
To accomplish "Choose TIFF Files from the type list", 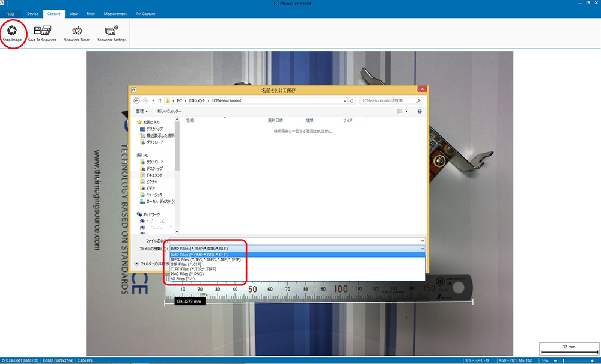I will coord(297,269).
